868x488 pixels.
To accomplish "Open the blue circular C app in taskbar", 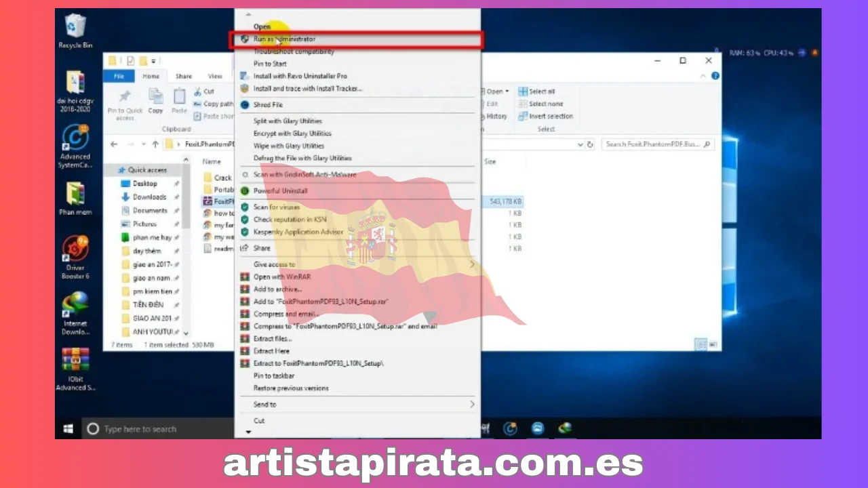I will (511, 428).
